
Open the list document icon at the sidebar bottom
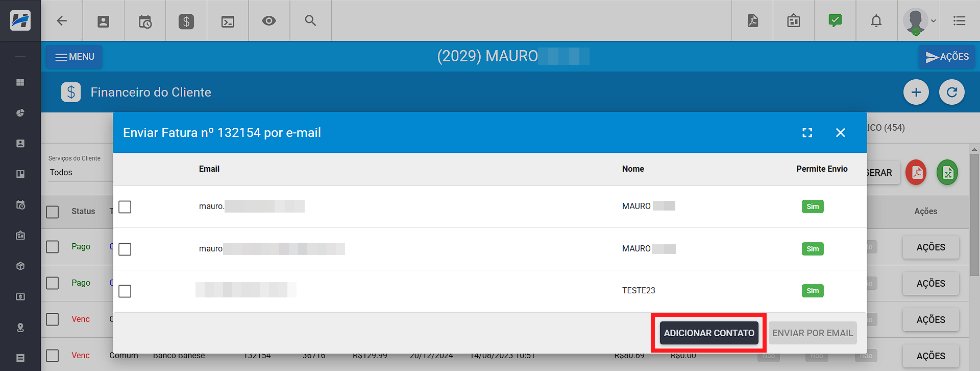tap(20, 358)
